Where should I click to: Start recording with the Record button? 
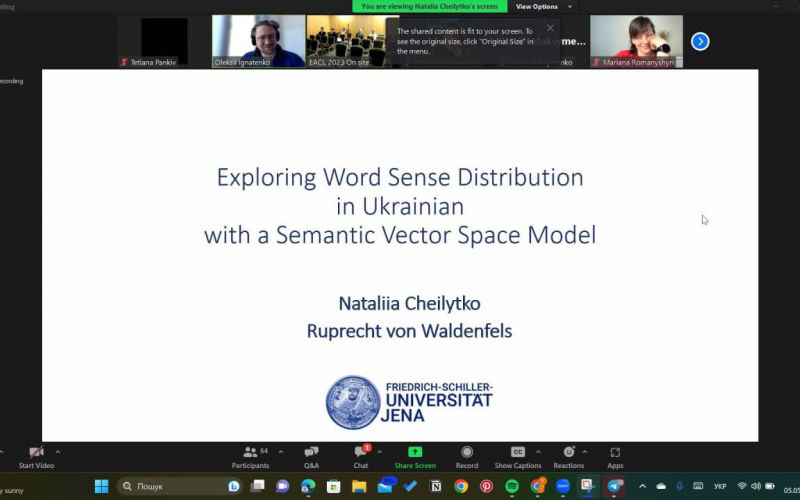coord(467,457)
